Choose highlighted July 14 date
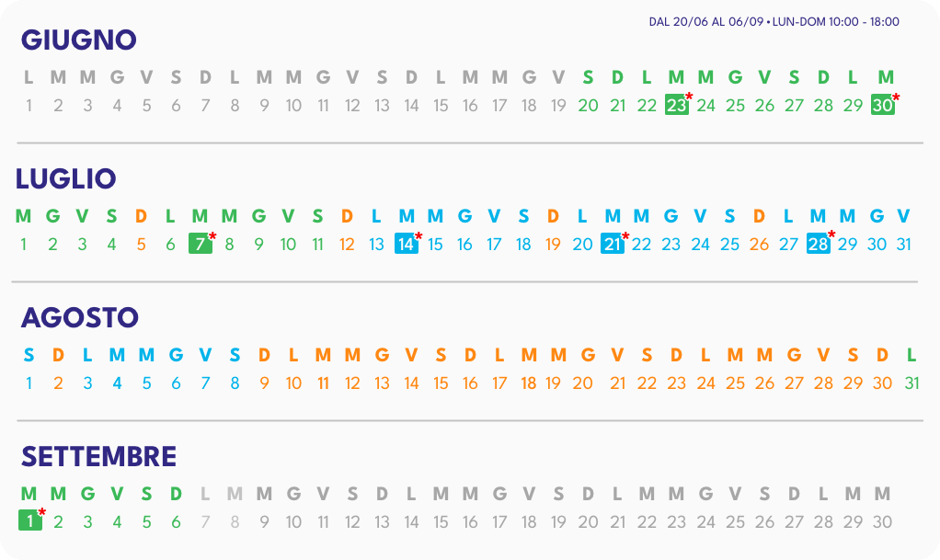Viewport: 940px width, 560px height. pos(406,245)
